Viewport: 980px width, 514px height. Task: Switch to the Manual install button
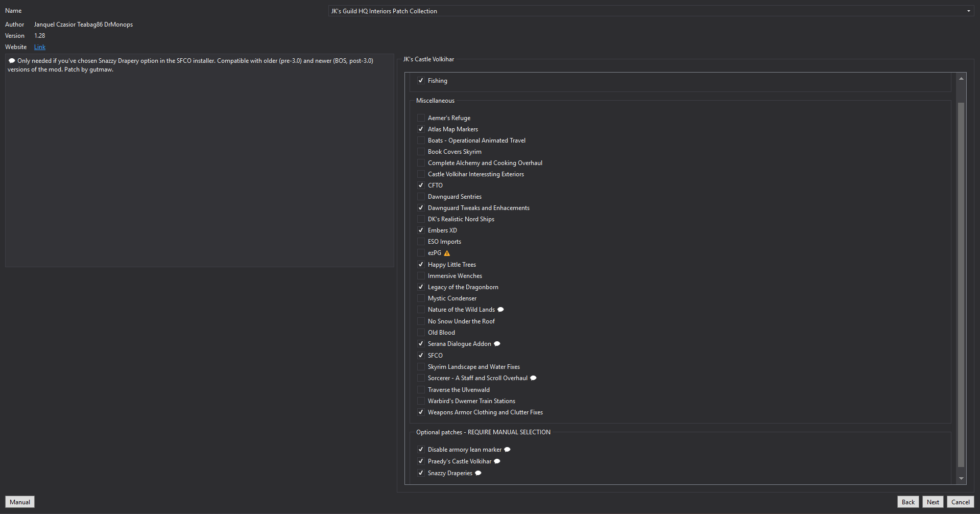point(20,502)
